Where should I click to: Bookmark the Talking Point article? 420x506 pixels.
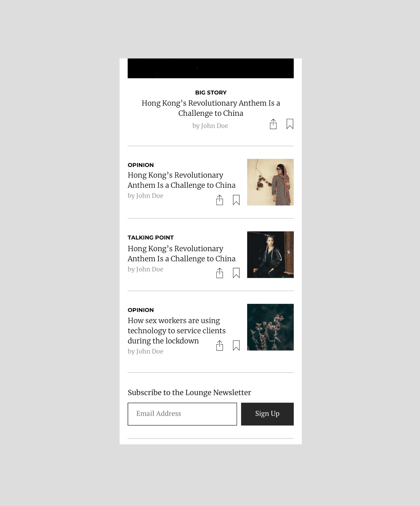236,273
